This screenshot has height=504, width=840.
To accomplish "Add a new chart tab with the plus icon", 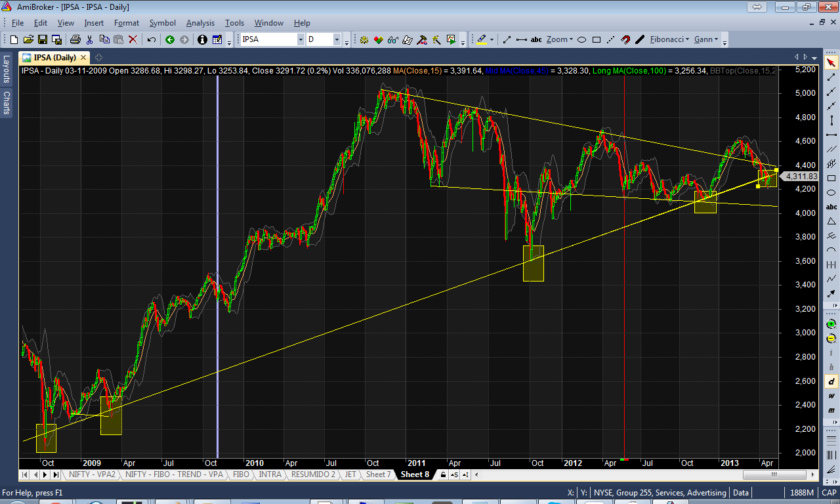I will pyautogui.click(x=98, y=57).
